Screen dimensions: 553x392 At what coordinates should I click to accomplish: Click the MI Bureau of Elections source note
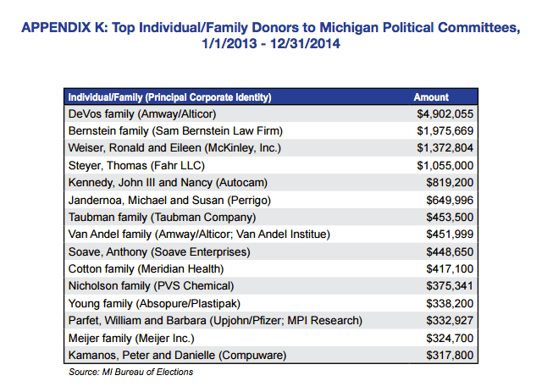[x=131, y=373]
